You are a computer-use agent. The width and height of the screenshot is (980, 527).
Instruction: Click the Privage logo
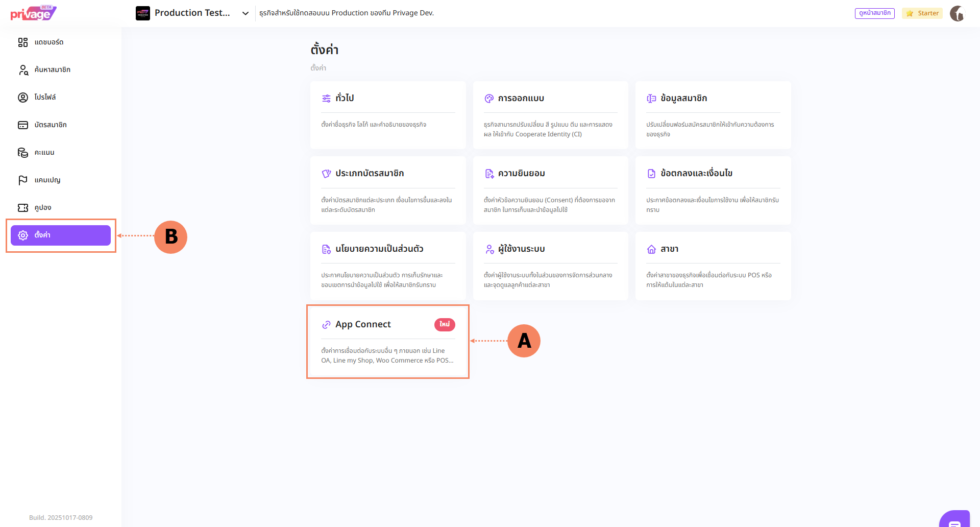[x=33, y=13]
